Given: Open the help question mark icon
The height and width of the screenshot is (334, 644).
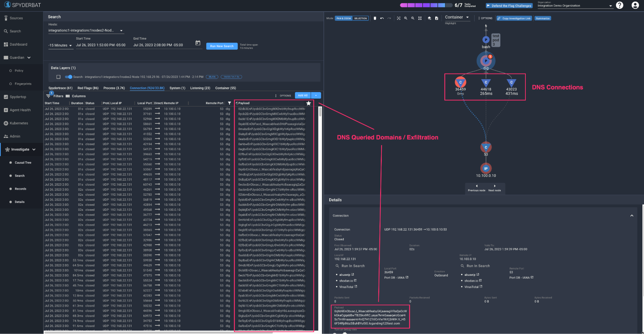Looking at the screenshot, I should [619, 5].
